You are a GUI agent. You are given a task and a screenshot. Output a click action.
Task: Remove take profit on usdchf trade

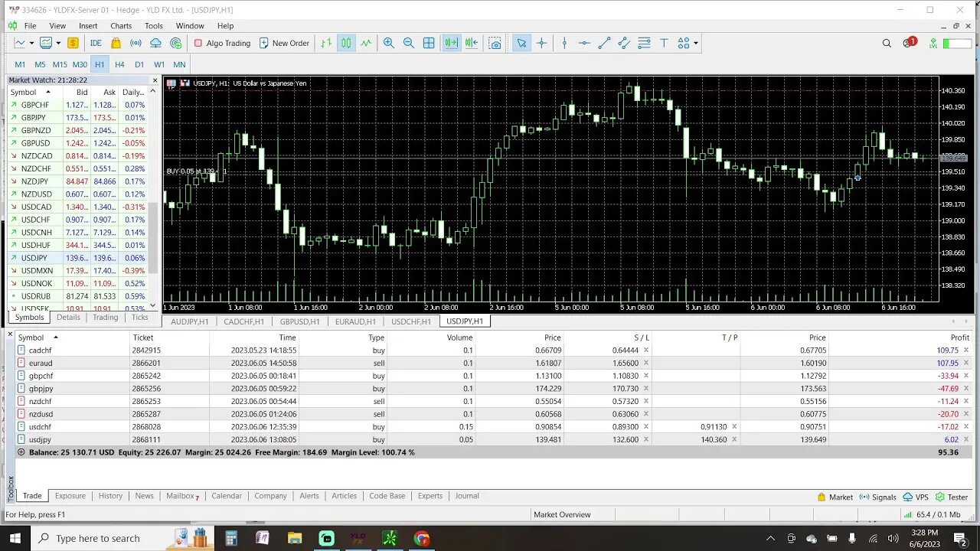click(734, 427)
